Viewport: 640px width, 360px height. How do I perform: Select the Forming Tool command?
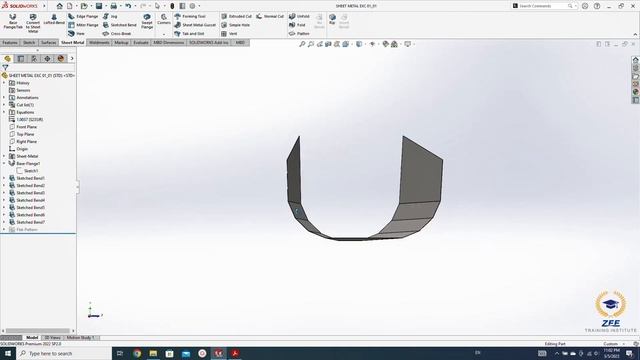point(190,16)
